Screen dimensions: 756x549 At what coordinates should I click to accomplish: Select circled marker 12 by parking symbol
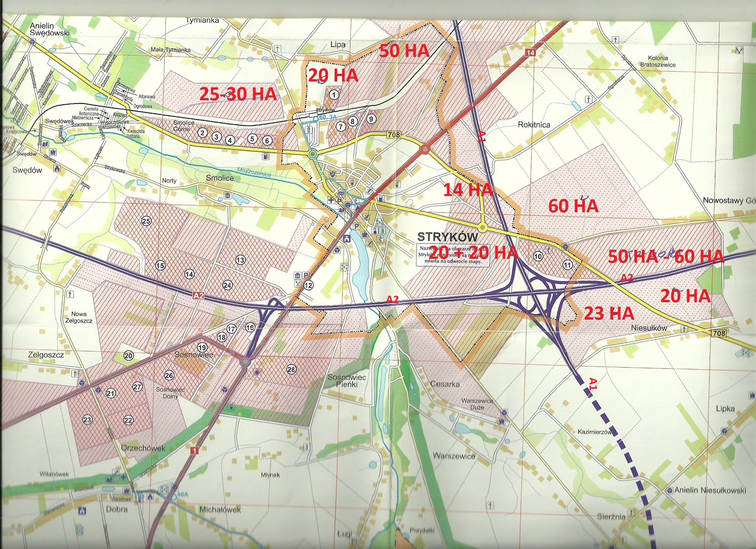click(x=308, y=285)
